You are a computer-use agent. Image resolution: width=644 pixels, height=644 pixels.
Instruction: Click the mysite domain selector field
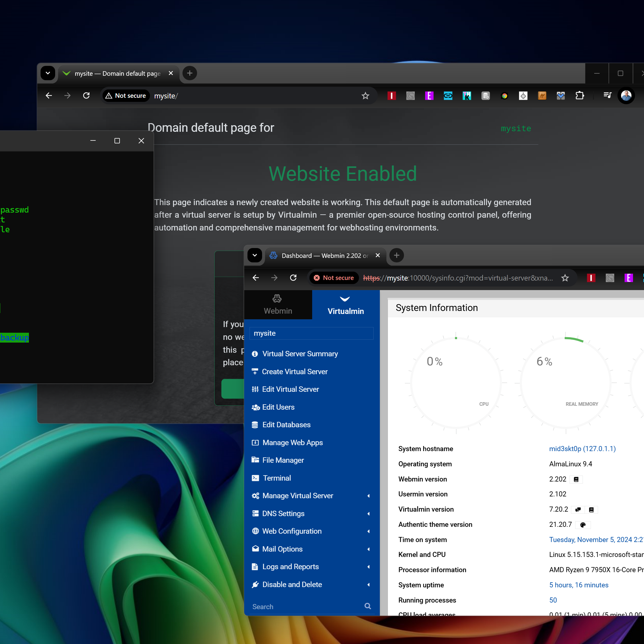click(x=311, y=333)
